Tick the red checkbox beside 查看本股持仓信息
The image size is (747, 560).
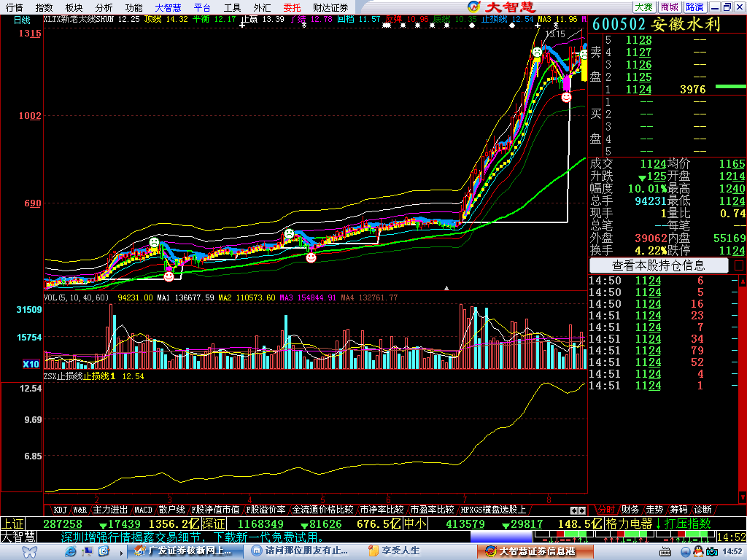pos(738,265)
